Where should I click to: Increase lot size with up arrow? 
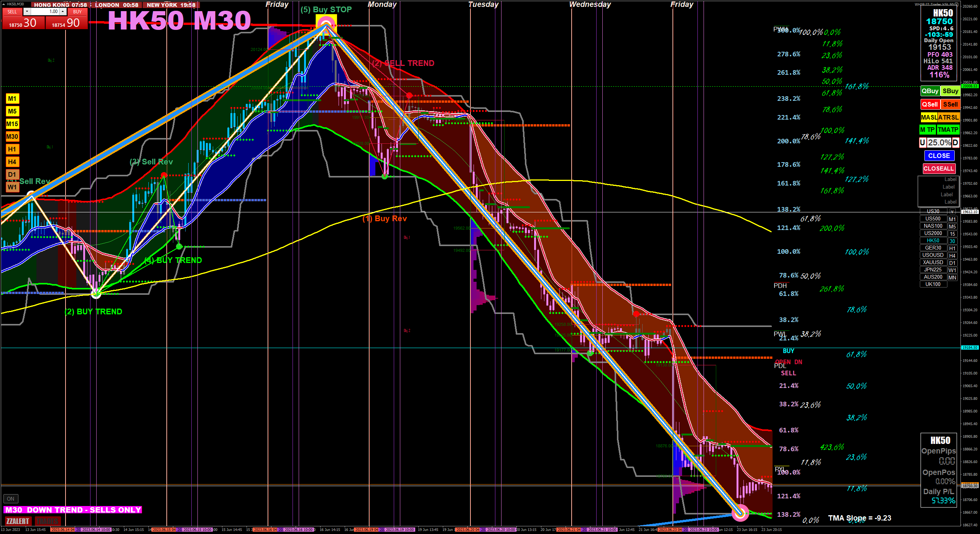[x=63, y=12]
